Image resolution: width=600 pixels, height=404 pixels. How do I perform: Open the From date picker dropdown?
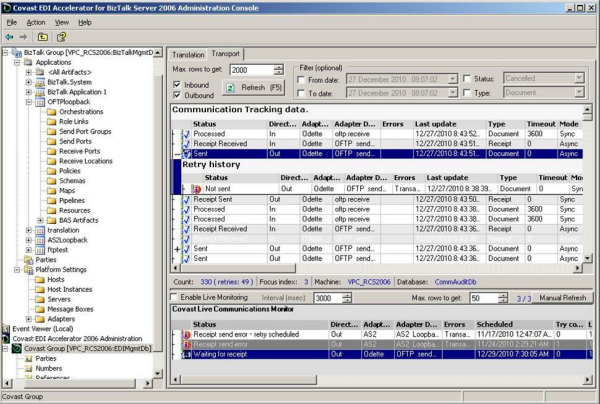point(452,79)
